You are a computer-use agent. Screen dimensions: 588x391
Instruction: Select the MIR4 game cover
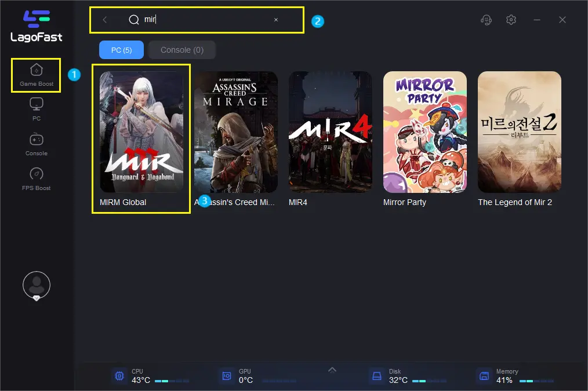pos(331,132)
